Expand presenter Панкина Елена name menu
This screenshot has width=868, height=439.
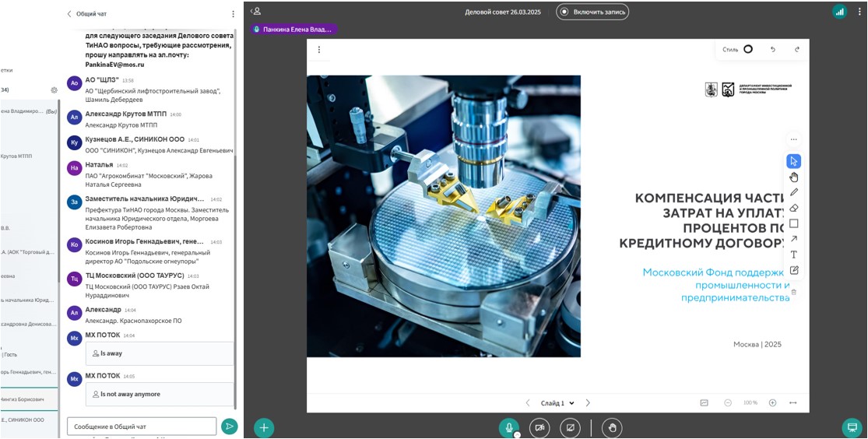pos(294,30)
